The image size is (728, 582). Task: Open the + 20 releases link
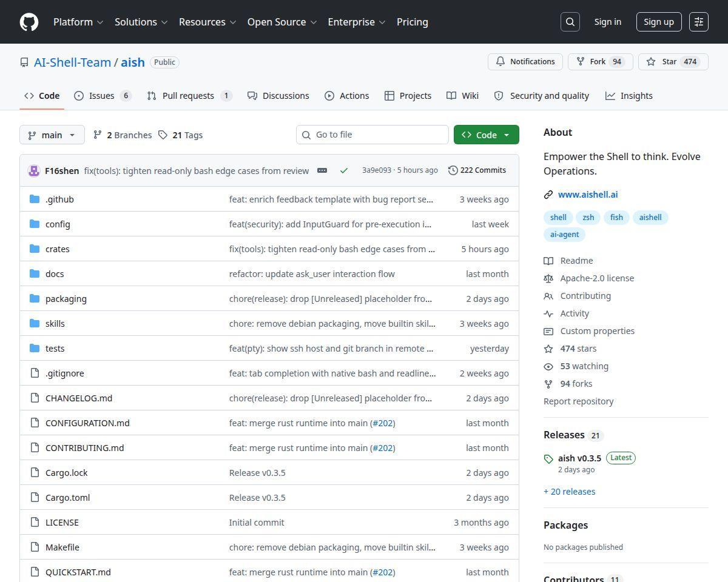[x=569, y=492]
